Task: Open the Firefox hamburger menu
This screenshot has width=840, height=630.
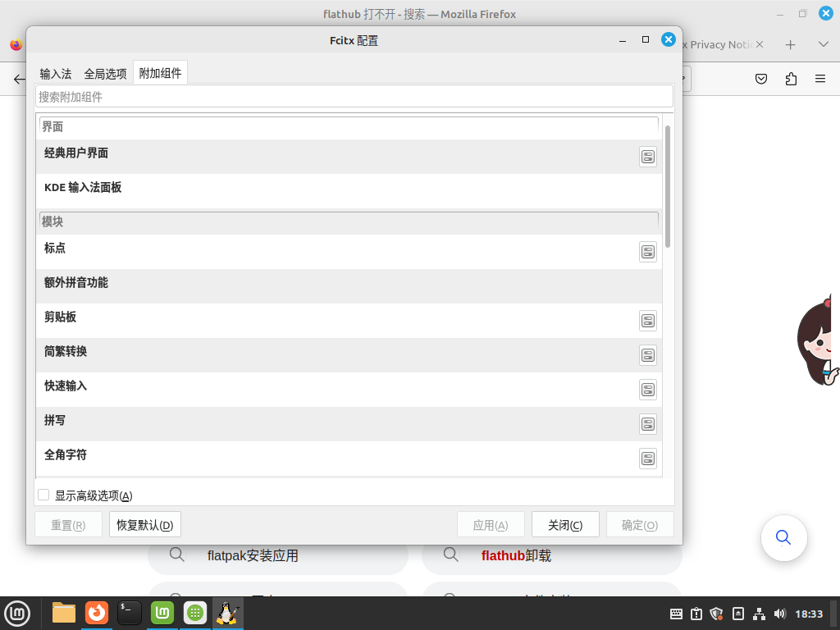Action: click(x=819, y=78)
